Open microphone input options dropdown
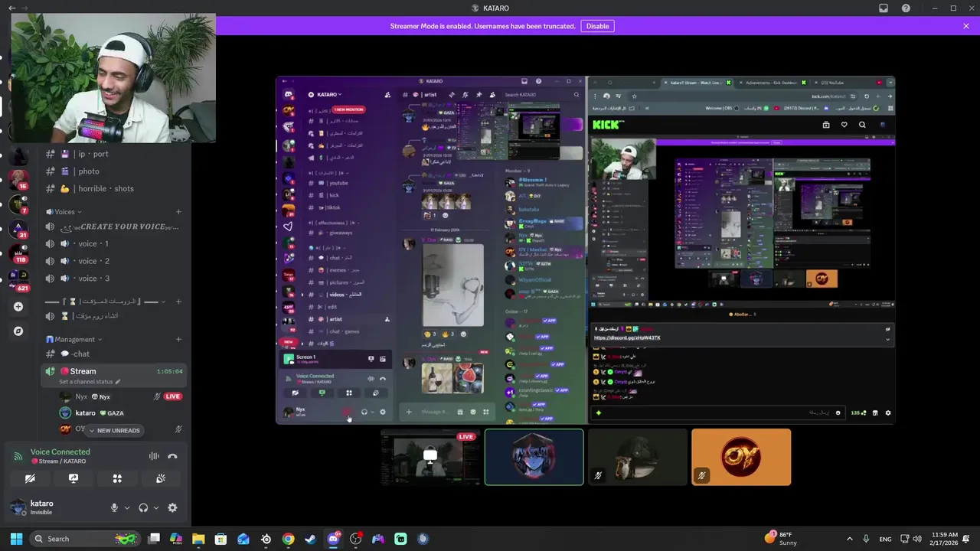Viewport: 980px width, 551px height. (x=127, y=507)
